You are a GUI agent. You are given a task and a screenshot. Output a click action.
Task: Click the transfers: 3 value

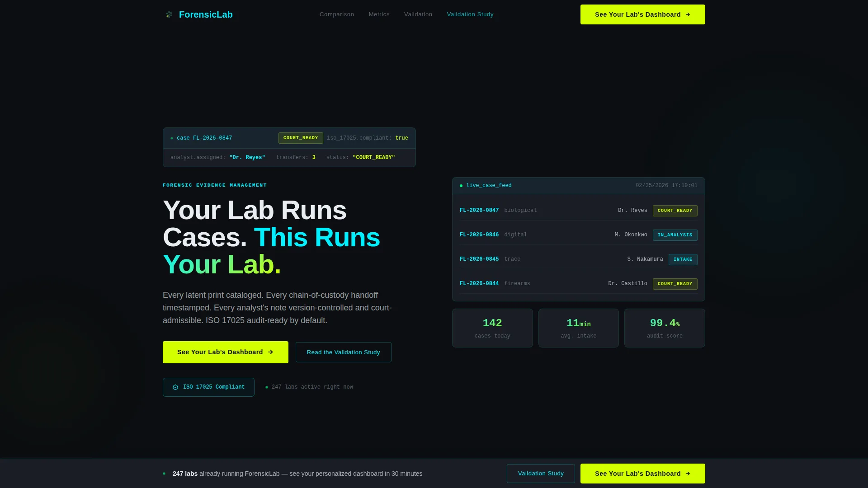(314, 158)
